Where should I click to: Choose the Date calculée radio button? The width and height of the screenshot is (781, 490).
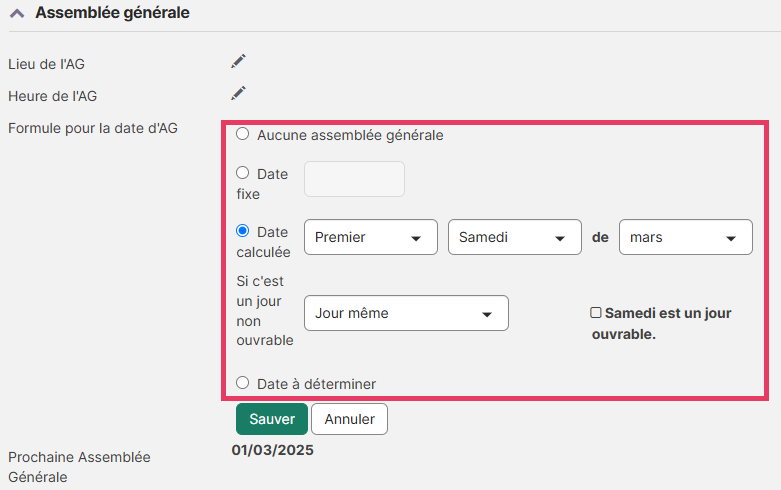(x=243, y=231)
